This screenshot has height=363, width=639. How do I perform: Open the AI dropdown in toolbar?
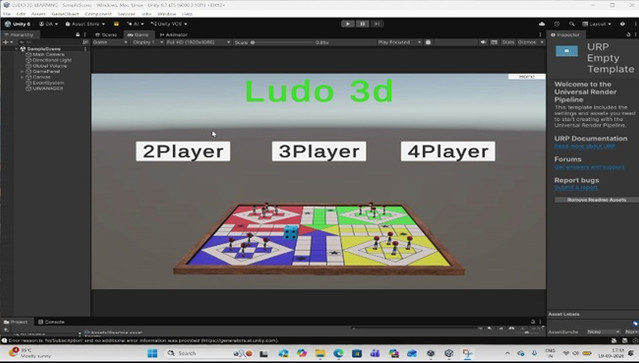point(134,24)
